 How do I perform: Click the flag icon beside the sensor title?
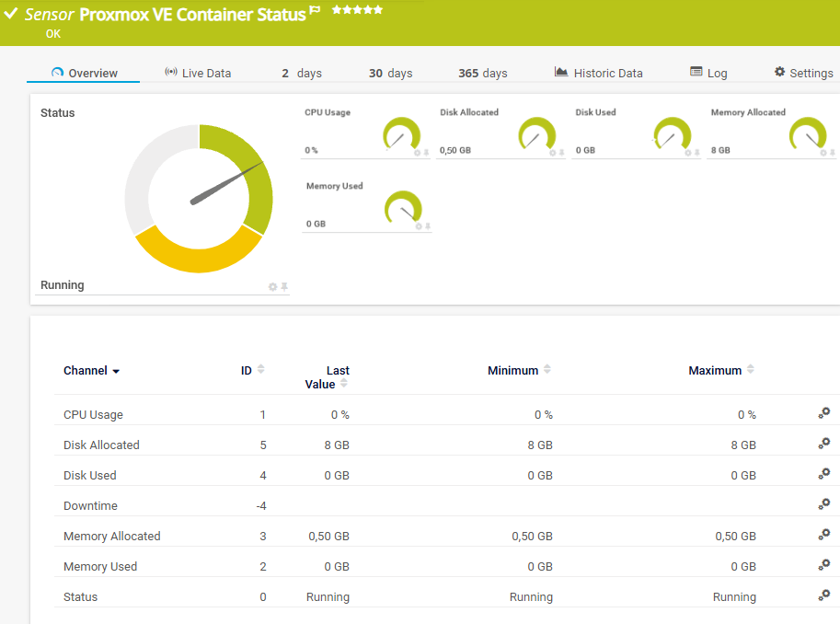315,11
